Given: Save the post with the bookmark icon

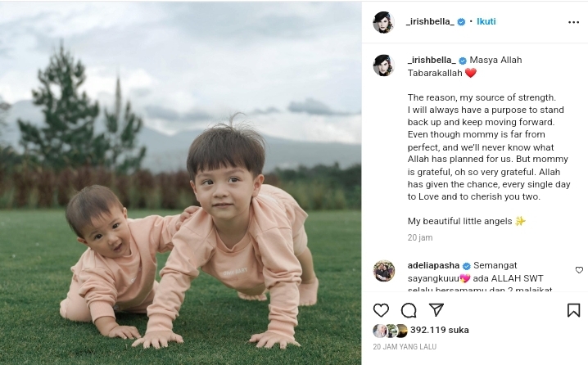Looking at the screenshot, I should click(573, 310).
